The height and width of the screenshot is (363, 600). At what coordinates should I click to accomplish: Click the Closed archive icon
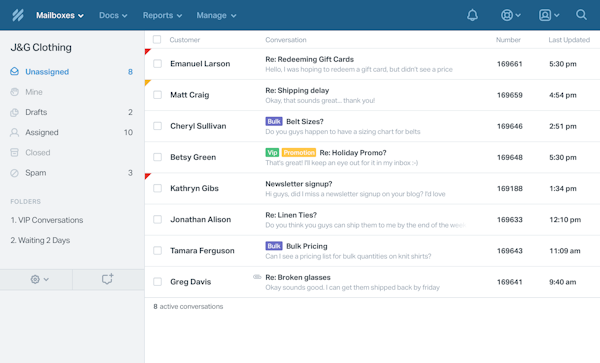15,153
